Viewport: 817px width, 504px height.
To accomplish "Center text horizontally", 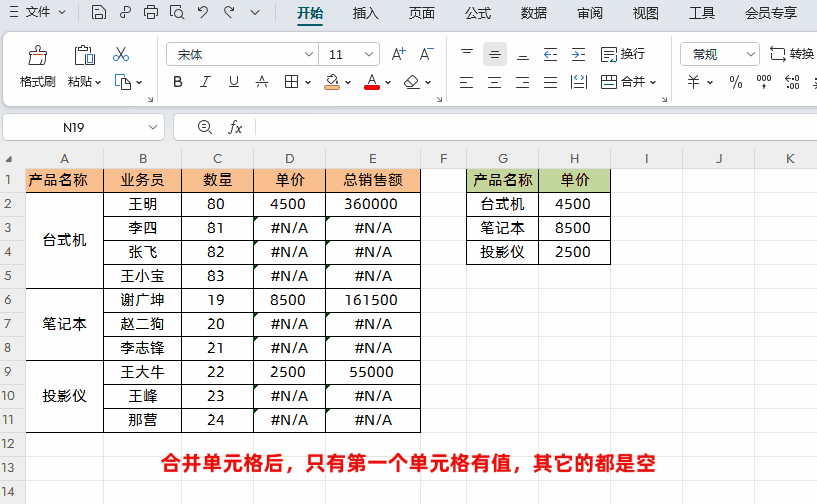I will 495,82.
